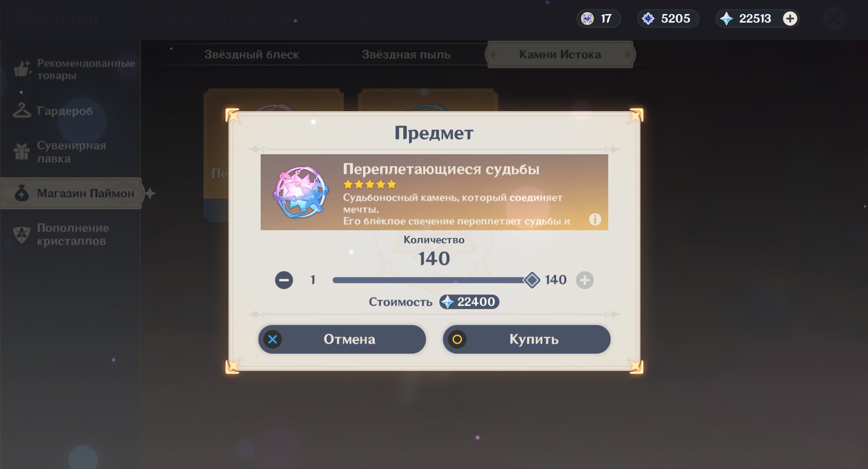Click the Intertwined Fate item icon

click(301, 192)
